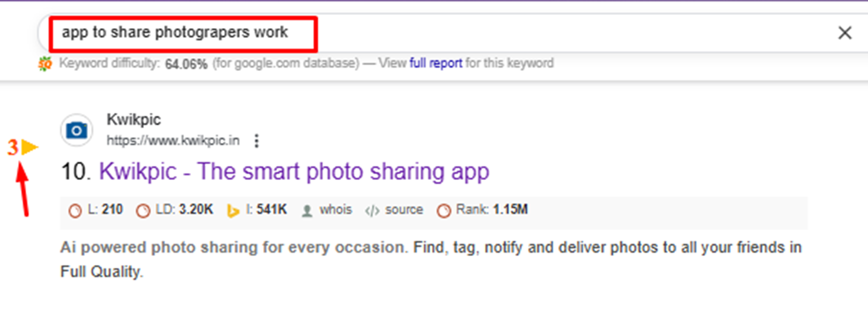868x310 pixels.
Task: Open the full report link
Action: tap(435, 63)
